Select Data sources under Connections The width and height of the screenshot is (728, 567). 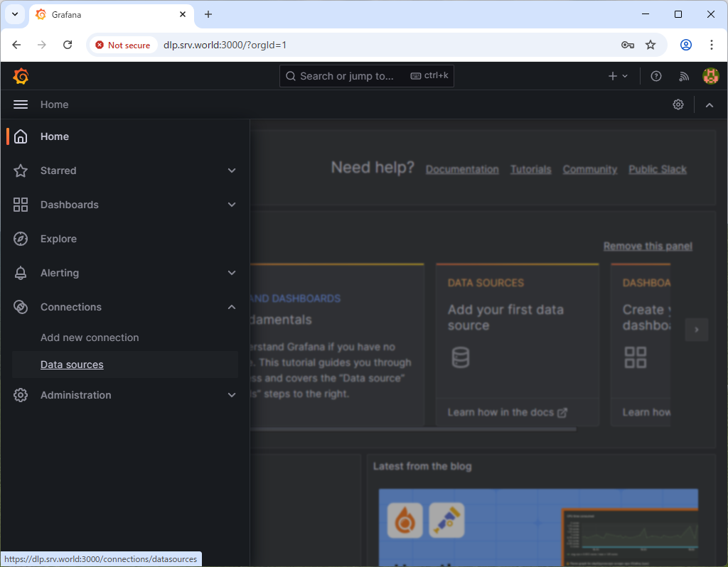coord(72,364)
